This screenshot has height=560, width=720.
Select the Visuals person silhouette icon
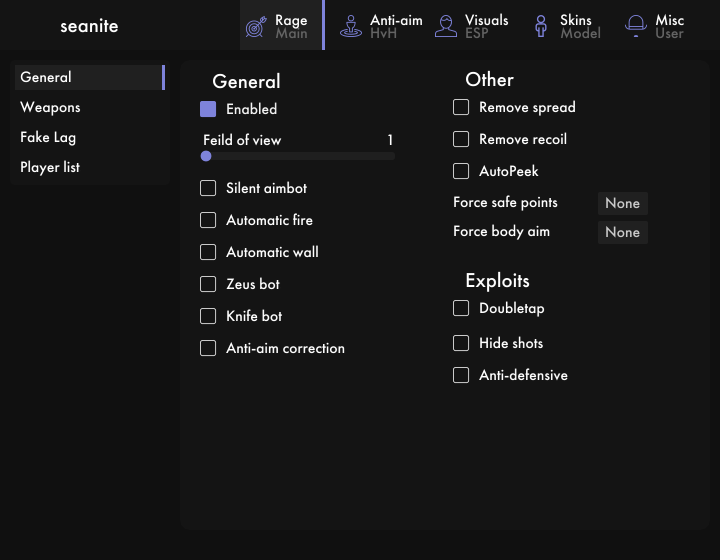446,26
